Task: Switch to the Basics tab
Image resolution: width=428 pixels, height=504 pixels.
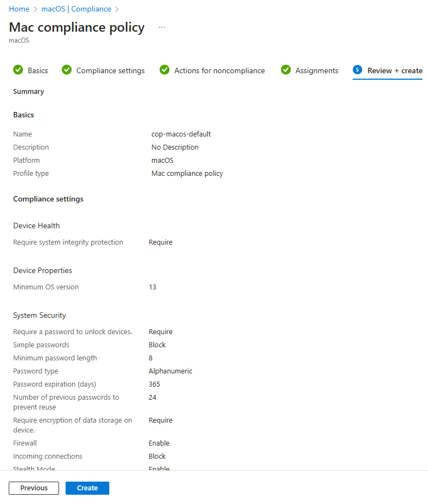Action: 38,70
